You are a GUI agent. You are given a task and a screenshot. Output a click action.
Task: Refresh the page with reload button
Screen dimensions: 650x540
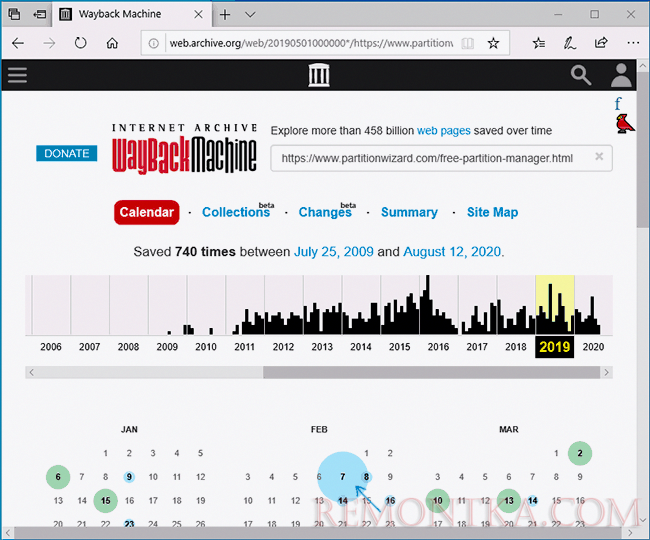click(80, 43)
